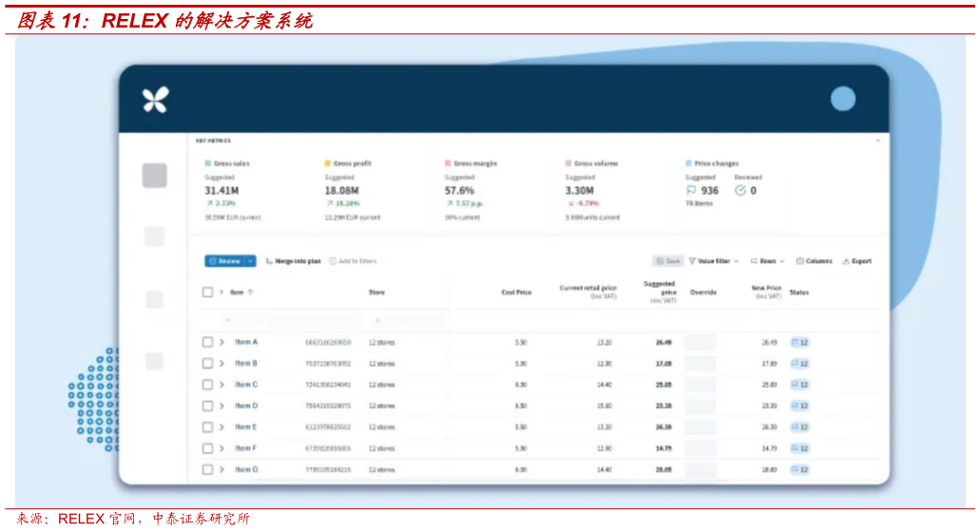
Task: Click the blue Review button
Action: point(225,261)
